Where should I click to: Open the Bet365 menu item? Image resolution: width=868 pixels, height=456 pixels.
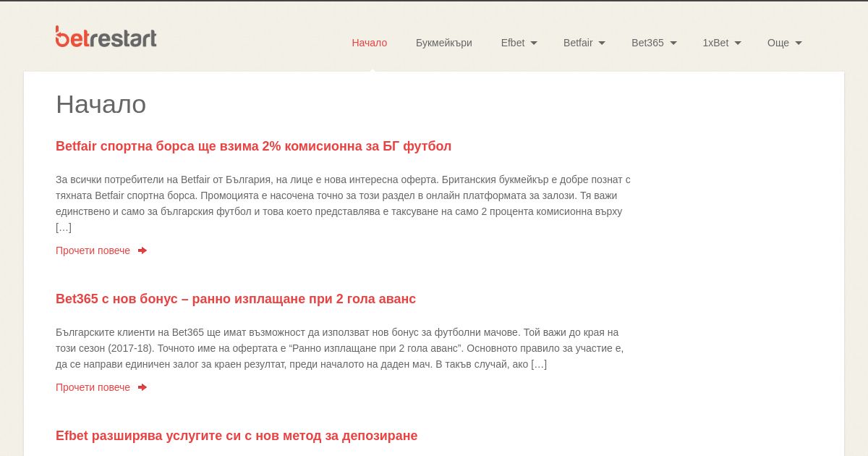[647, 43]
